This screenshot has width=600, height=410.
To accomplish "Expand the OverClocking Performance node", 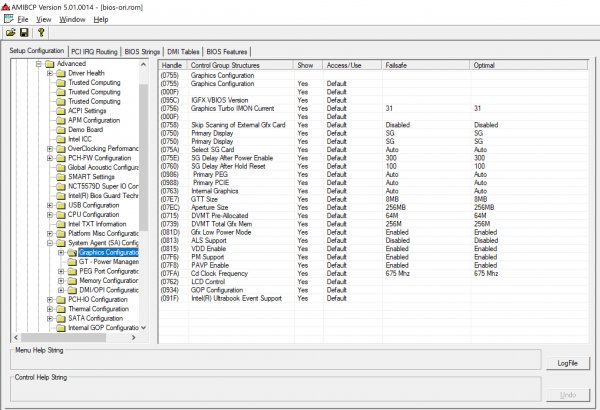I will coord(50,149).
